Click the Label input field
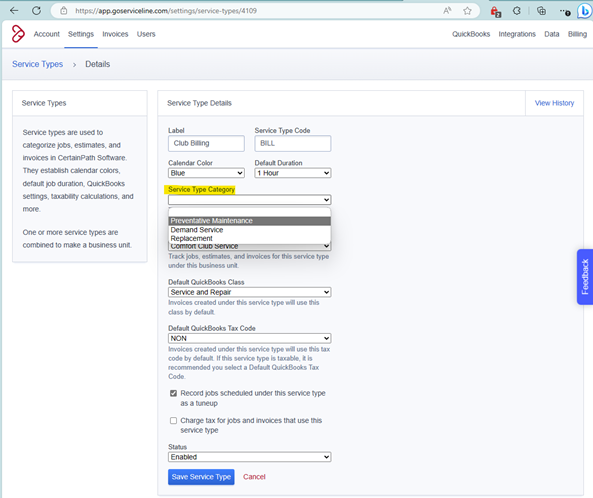The width and height of the screenshot is (593, 498). tap(206, 143)
